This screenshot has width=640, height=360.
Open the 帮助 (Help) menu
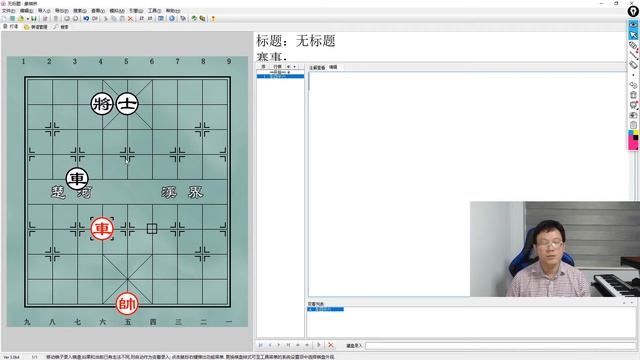pyautogui.click(x=172, y=11)
